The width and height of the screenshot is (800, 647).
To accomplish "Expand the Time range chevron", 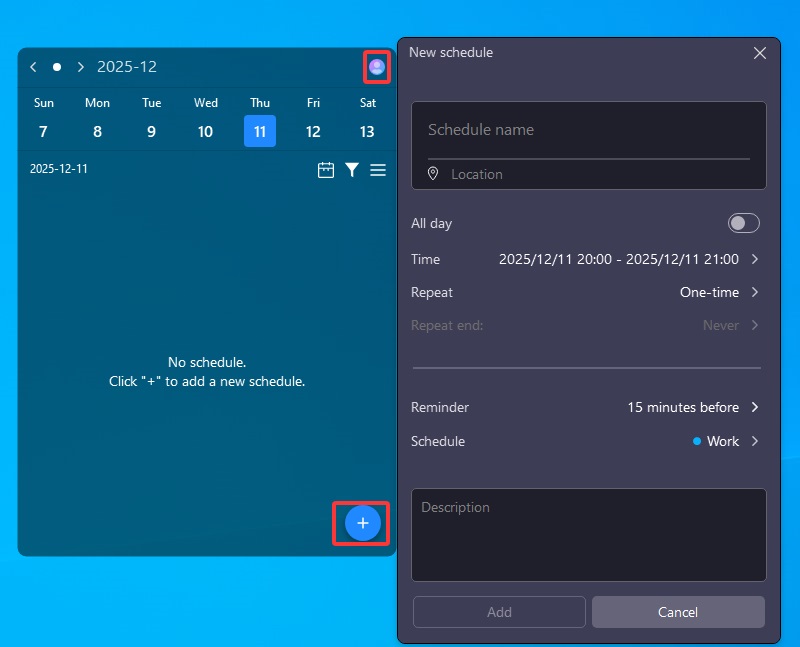I will click(x=754, y=259).
